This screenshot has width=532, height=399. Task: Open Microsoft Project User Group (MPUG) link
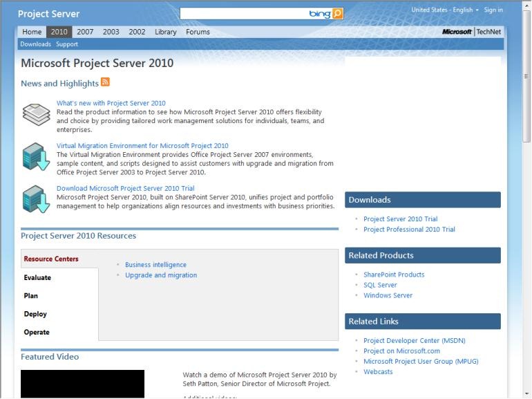(x=421, y=361)
